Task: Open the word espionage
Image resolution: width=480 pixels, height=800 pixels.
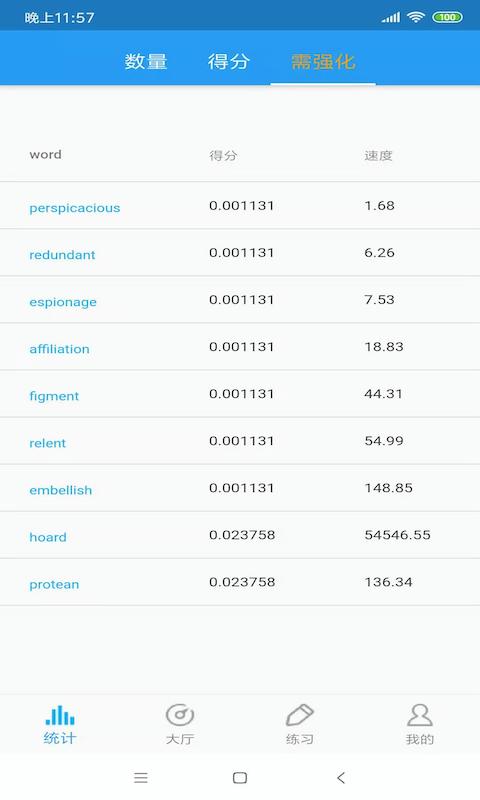Action: pos(63,302)
